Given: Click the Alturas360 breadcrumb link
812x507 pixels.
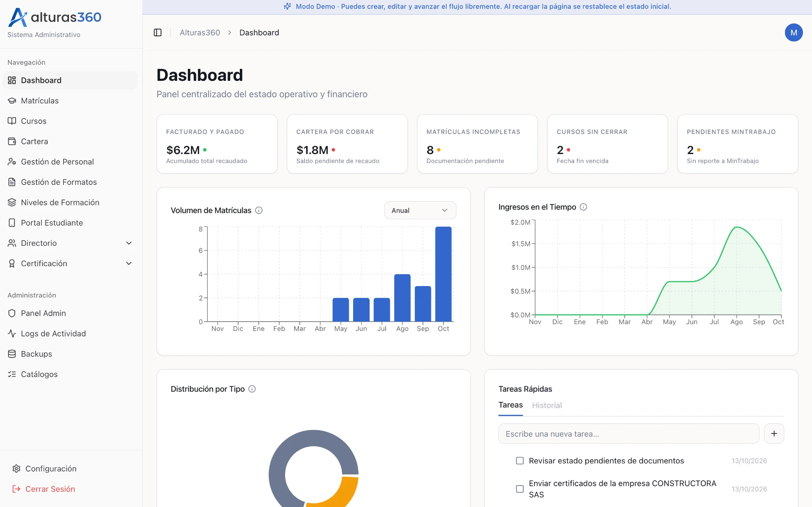Looking at the screenshot, I should pos(200,33).
